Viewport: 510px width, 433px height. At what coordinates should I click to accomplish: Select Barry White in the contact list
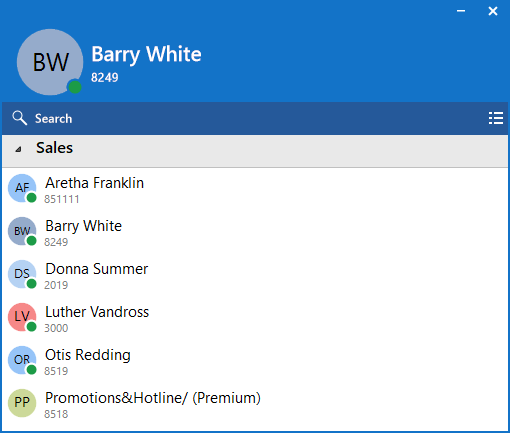tap(255, 232)
